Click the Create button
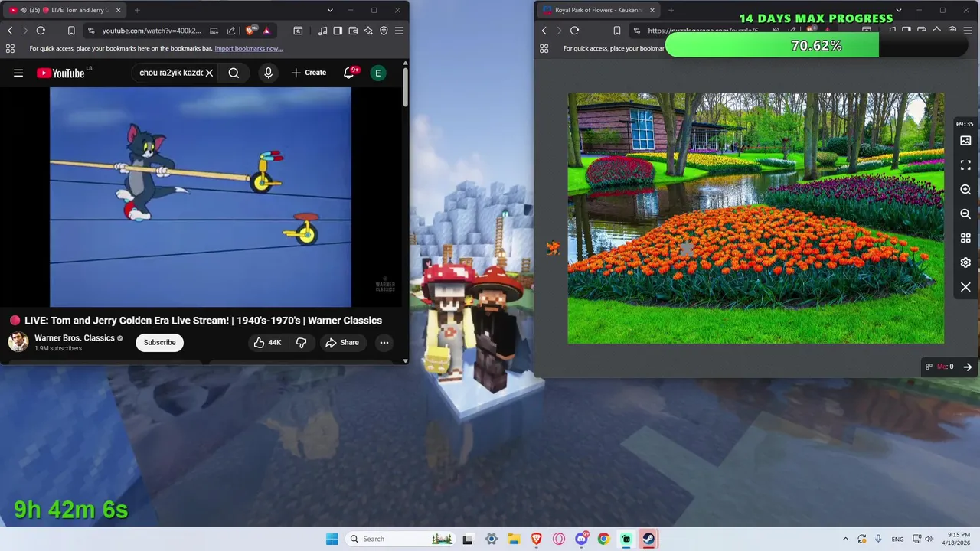Viewport: 980px width, 551px height. [309, 73]
